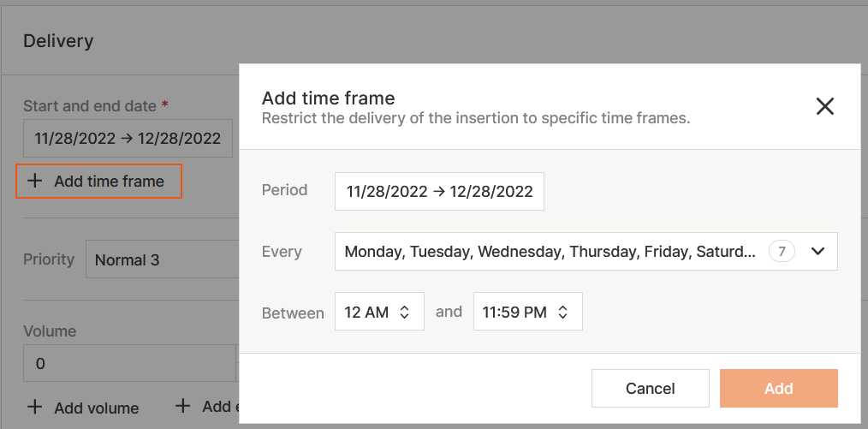
Task: Close the Add time frame dialog
Action: pyautogui.click(x=824, y=106)
